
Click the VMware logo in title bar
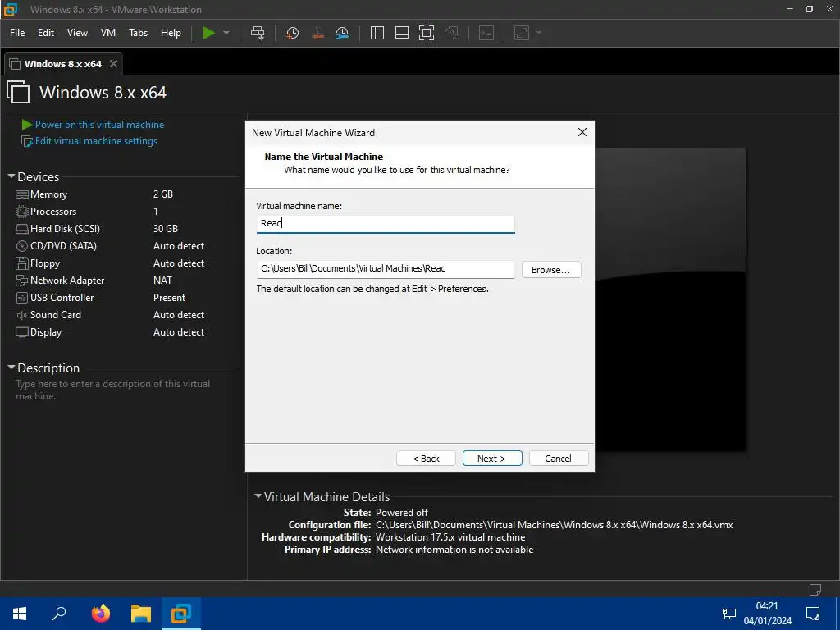point(10,9)
